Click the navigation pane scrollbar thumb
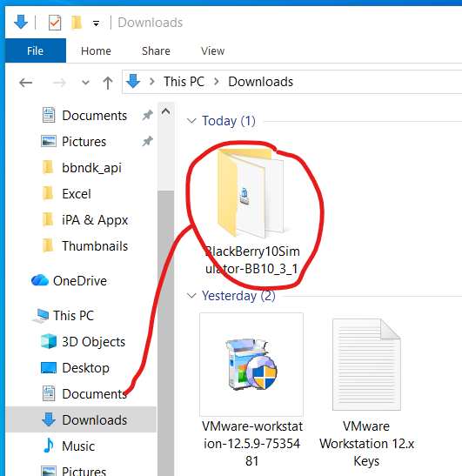The image size is (462, 476). pyautogui.click(x=165, y=332)
